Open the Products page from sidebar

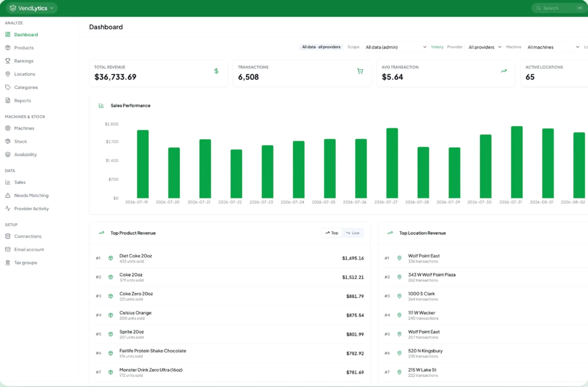24,48
